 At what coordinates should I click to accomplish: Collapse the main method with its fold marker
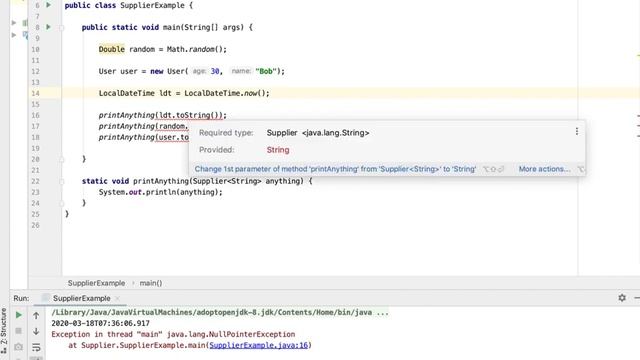coord(62,28)
